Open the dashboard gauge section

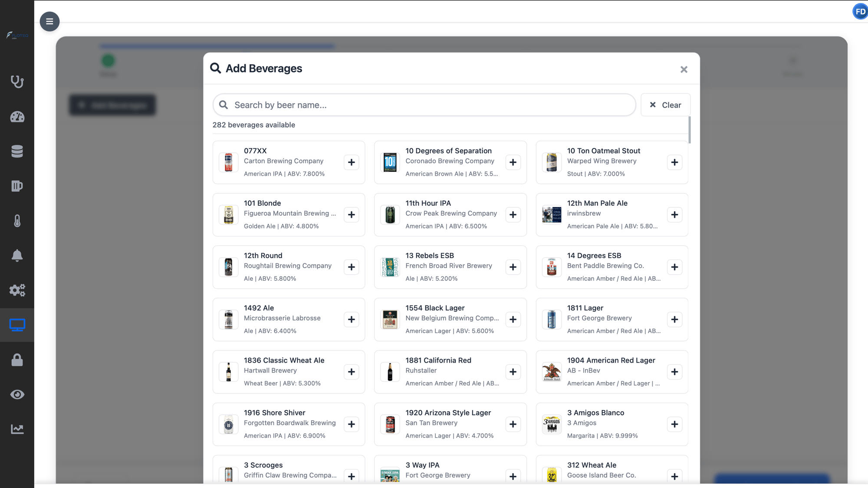pyautogui.click(x=17, y=117)
